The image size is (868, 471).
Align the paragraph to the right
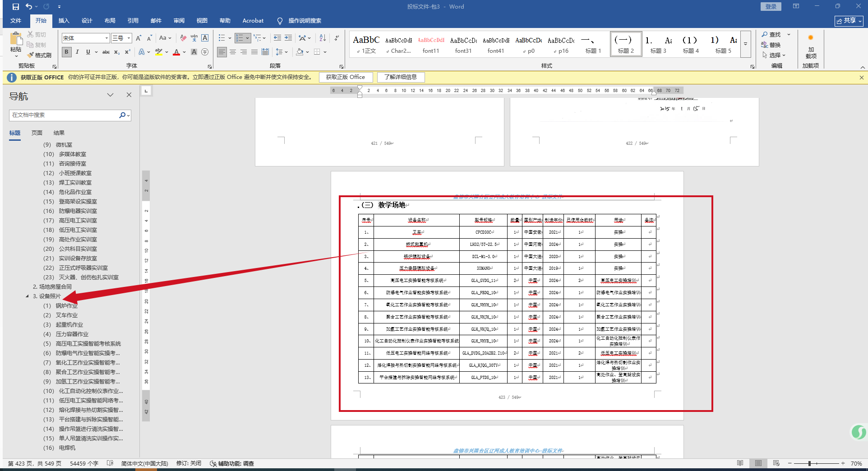click(244, 52)
